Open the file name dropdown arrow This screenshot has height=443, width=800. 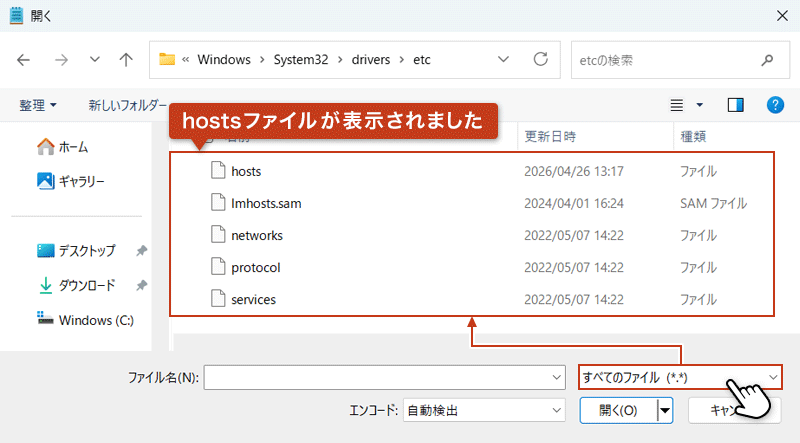[556, 378]
